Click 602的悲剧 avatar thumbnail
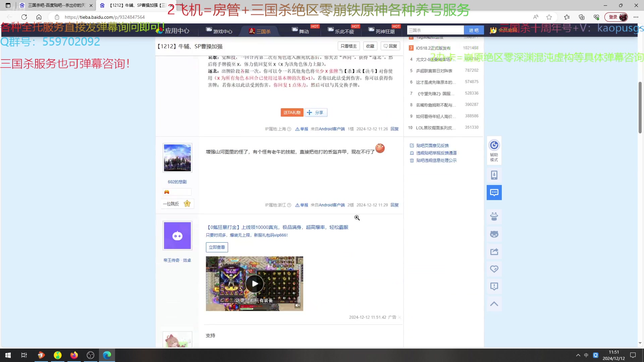 click(177, 158)
